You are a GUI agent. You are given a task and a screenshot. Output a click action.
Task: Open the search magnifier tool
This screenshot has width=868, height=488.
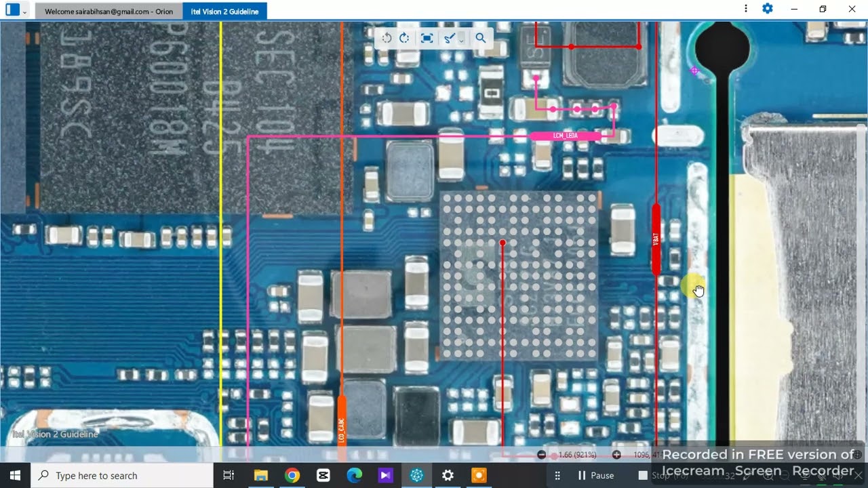(481, 38)
